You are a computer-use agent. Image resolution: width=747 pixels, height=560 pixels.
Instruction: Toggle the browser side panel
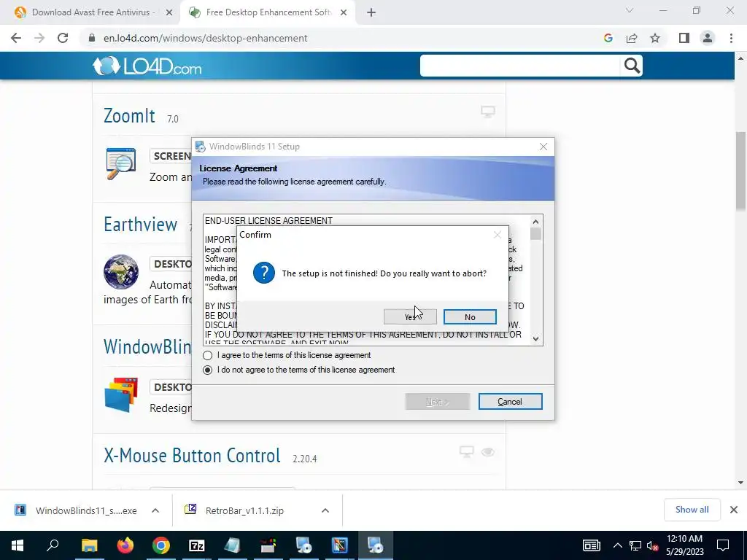684,38
